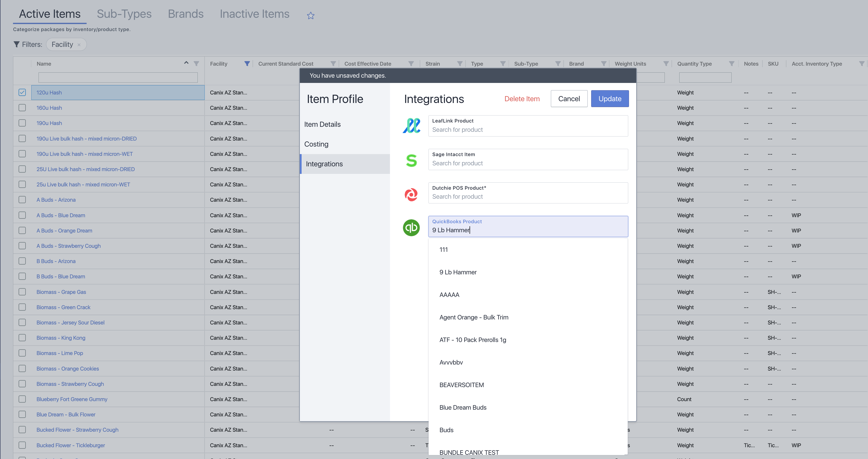Viewport: 868px width, 459px height.
Task: Select Integrations in Item Profile sidebar
Action: click(345, 164)
